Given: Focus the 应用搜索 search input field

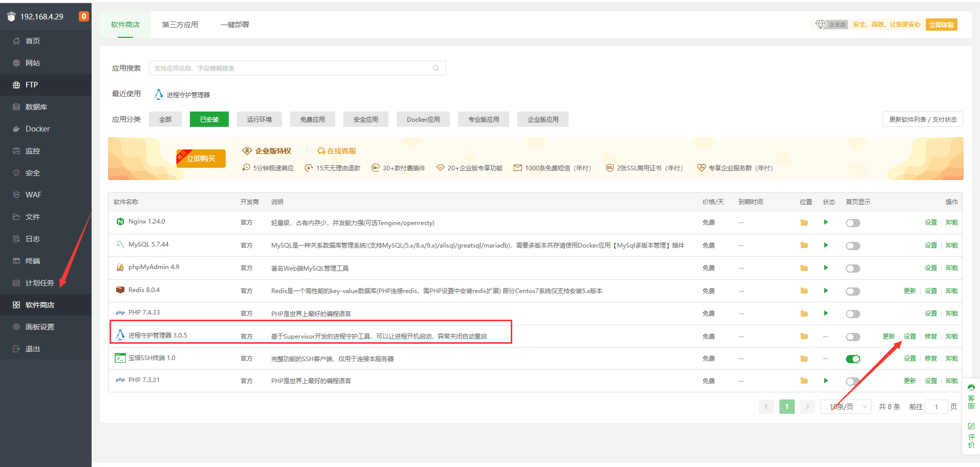Looking at the screenshot, I should [x=297, y=68].
